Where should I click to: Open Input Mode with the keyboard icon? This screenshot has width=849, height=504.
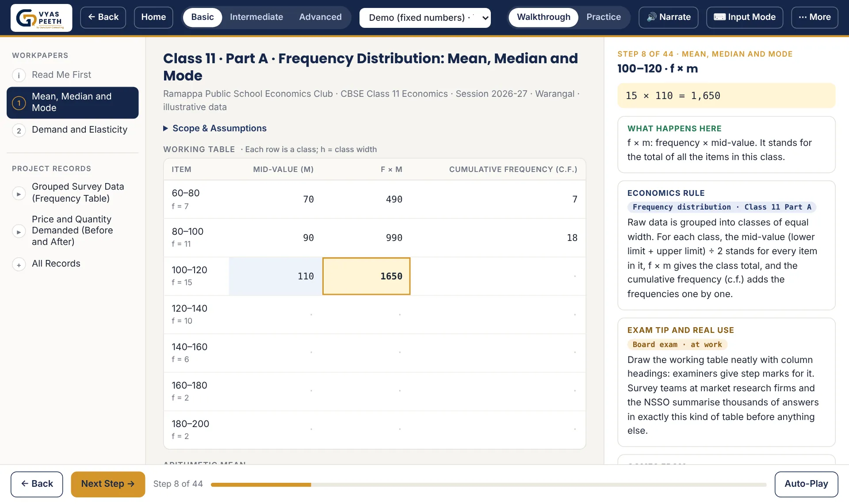tap(744, 17)
